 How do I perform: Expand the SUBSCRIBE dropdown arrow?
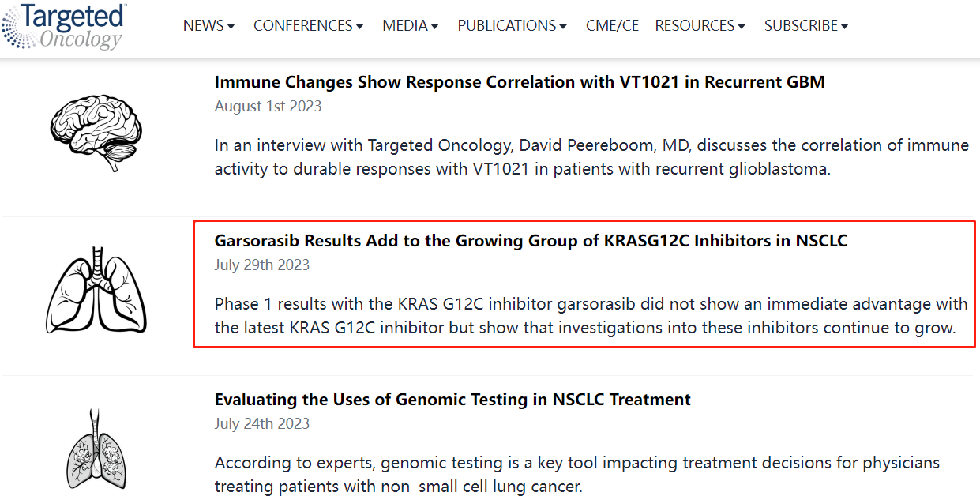[x=844, y=27]
